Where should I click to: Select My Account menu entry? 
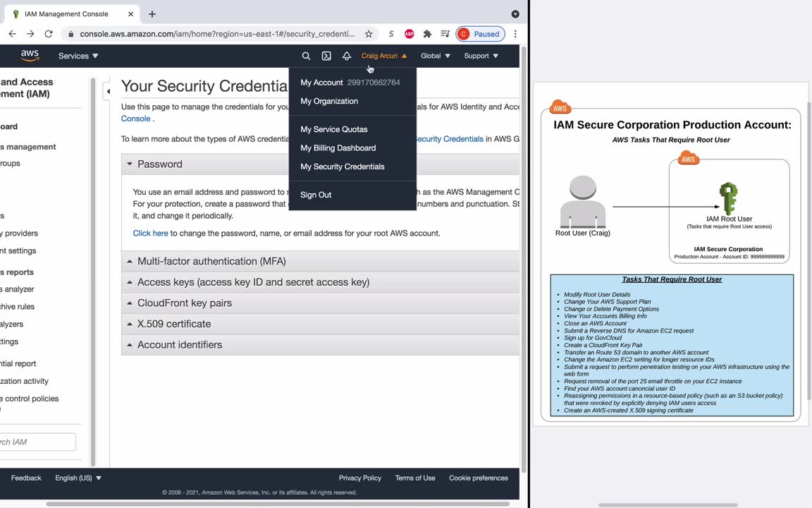(352, 83)
